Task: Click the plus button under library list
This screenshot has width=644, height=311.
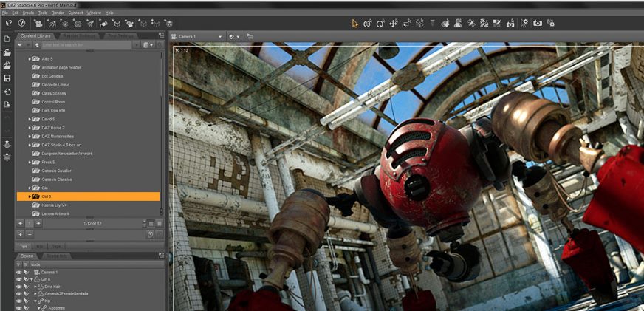Action: tap(20, 234)
